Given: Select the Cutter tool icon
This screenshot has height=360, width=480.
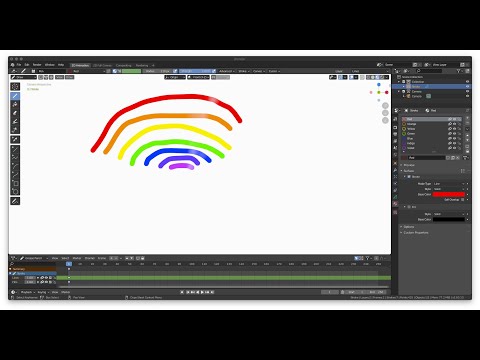Looking at the screenshot, I should [x=15, y=130].
